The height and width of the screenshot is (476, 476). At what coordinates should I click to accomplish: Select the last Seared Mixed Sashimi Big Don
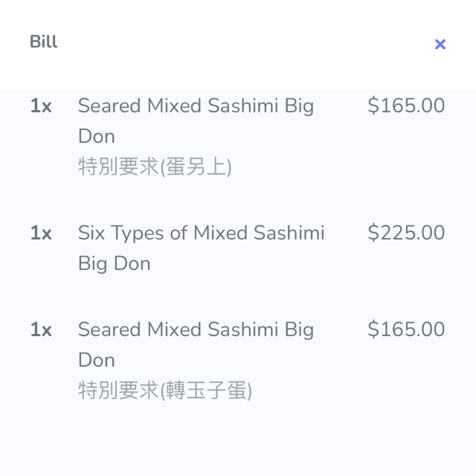pyautogui.click(x=196, y=329)
